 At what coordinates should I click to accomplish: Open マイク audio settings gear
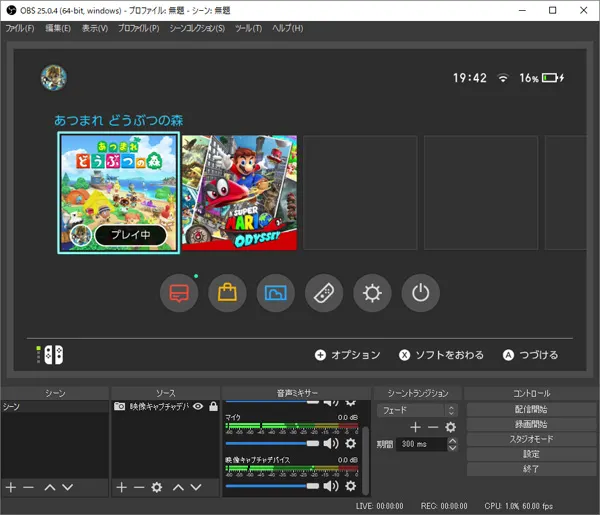coord(350,443)
